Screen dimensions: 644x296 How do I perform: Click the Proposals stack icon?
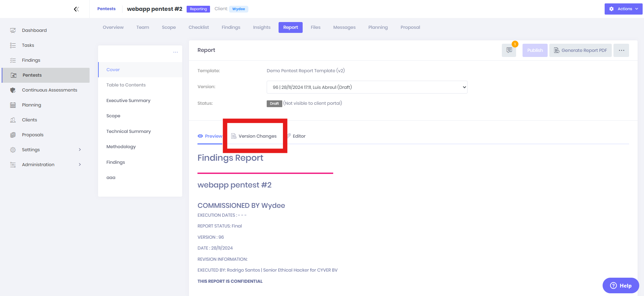tap(13, 135)
